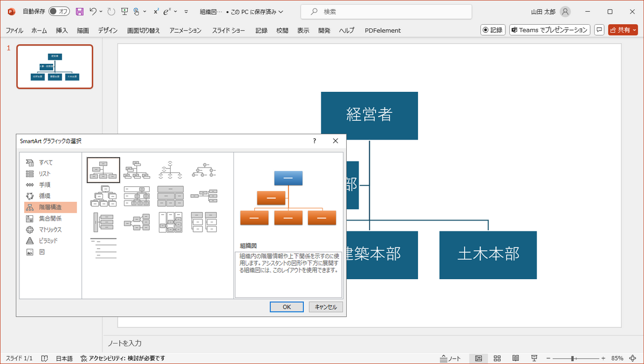Open Customize Quick Access Toolbar menu
This screenshot has width=644, height=364.
tap(186, 11)
